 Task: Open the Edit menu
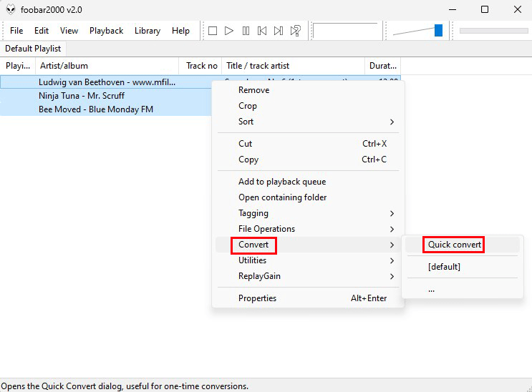click(42, 31)
